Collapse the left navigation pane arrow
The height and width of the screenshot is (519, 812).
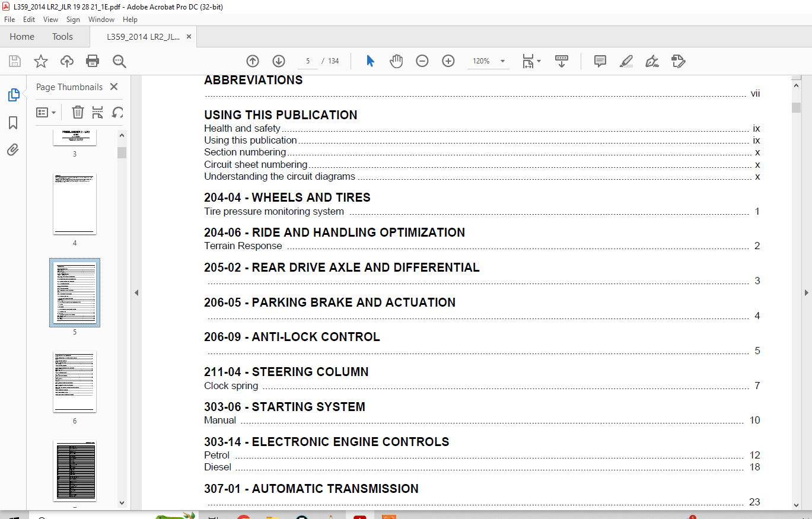[x=136, y=292]
